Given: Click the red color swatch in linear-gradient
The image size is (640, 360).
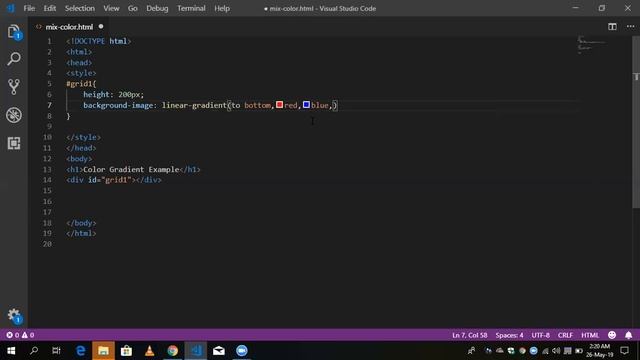Looking at the screenshot, I should [279, 105].
